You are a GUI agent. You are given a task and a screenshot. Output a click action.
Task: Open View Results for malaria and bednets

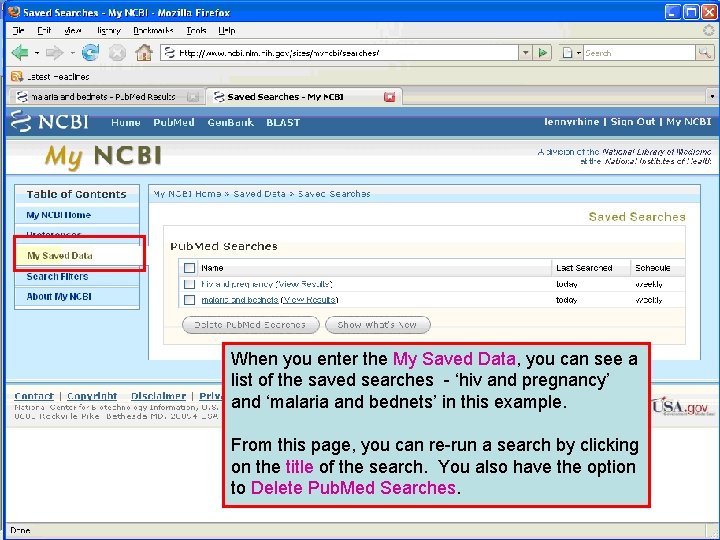pyautogui.click(x=309, y=300)
